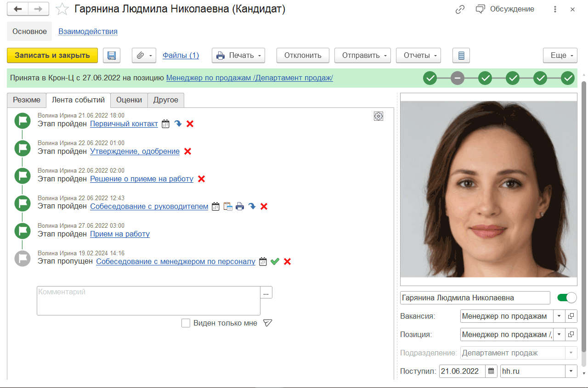Mark candidate as favorite with star icon
Screen dimensions: 588x388
62,9
